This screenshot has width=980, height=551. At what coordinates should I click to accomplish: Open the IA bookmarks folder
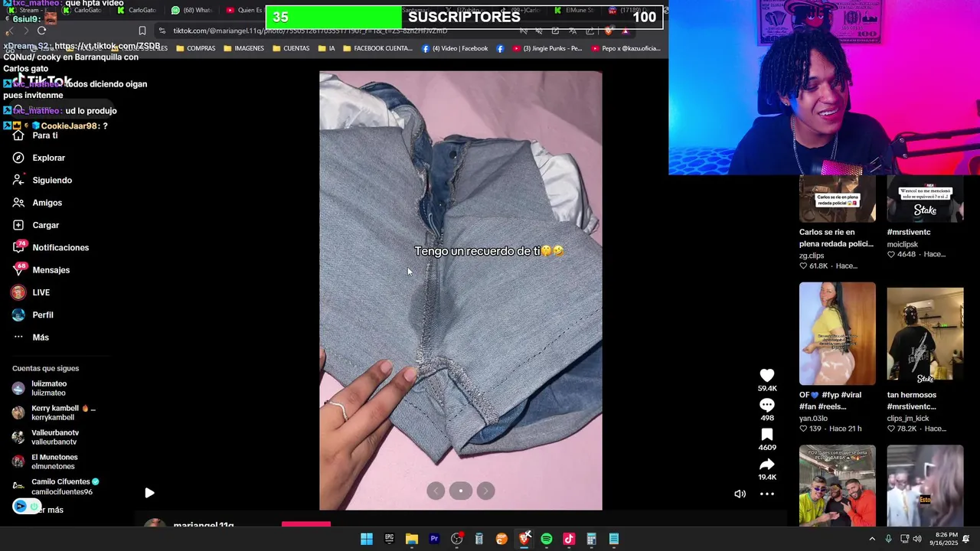coord(326,48)
